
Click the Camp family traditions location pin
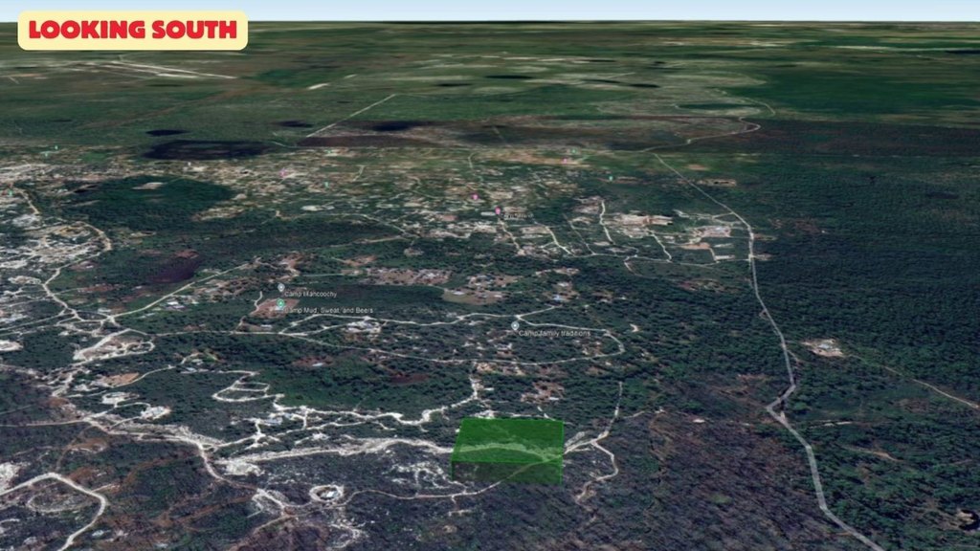click(515, 326)
